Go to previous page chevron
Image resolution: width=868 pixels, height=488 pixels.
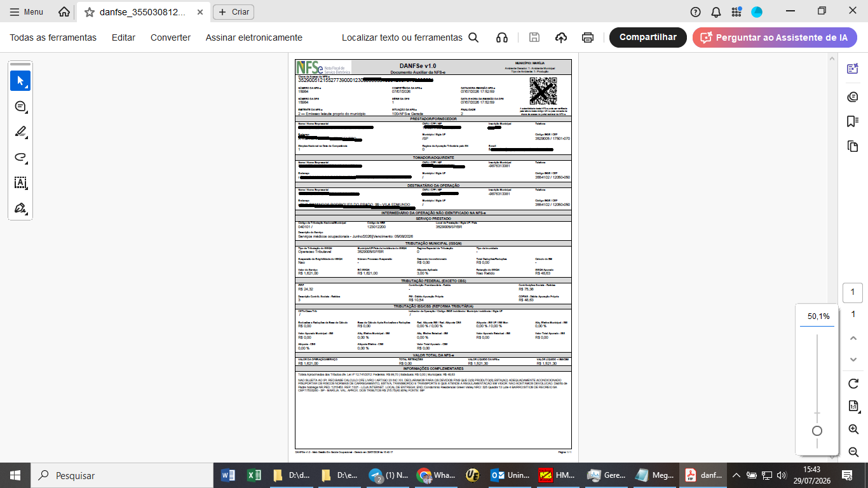pyautogui.click(x=853, y=337)
